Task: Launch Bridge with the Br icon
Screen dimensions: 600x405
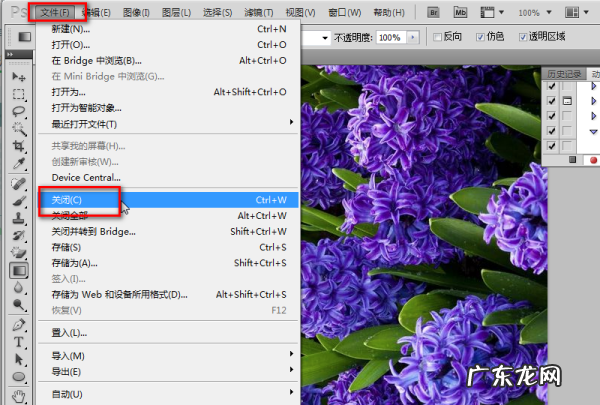Action: pyautogui.click(x=434, y=13)
